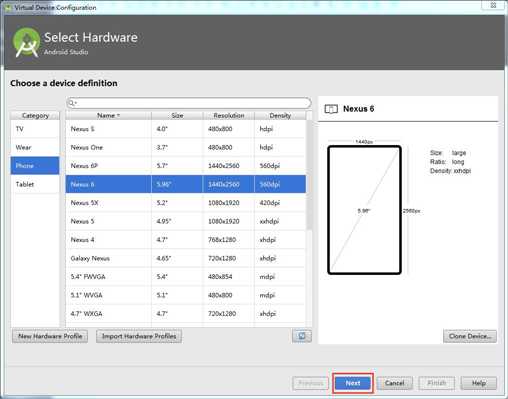Viewport: 508px width, 399px height.
Task: Close the Virtual Device Configuration window
Action: pyautogui.click(x=493, y=5)
